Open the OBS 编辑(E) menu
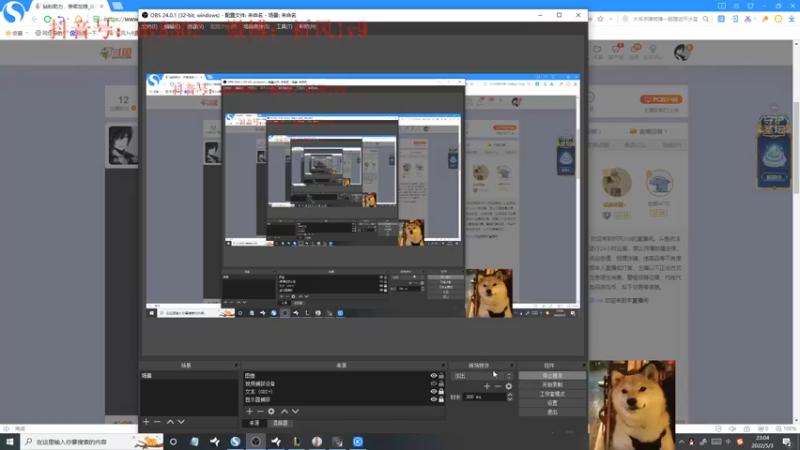 (172, 27)
